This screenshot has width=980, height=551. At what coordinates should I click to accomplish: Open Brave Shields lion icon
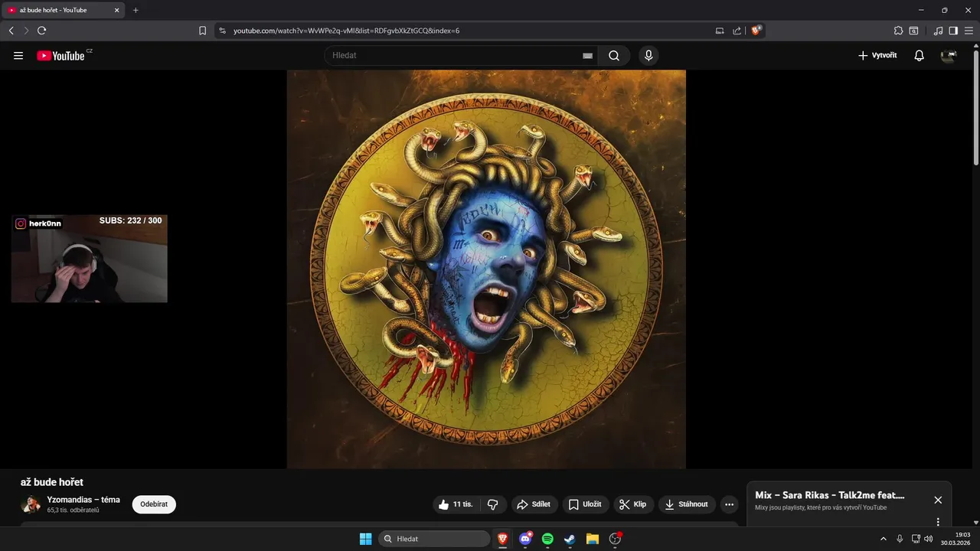click(x=756, y=31)
